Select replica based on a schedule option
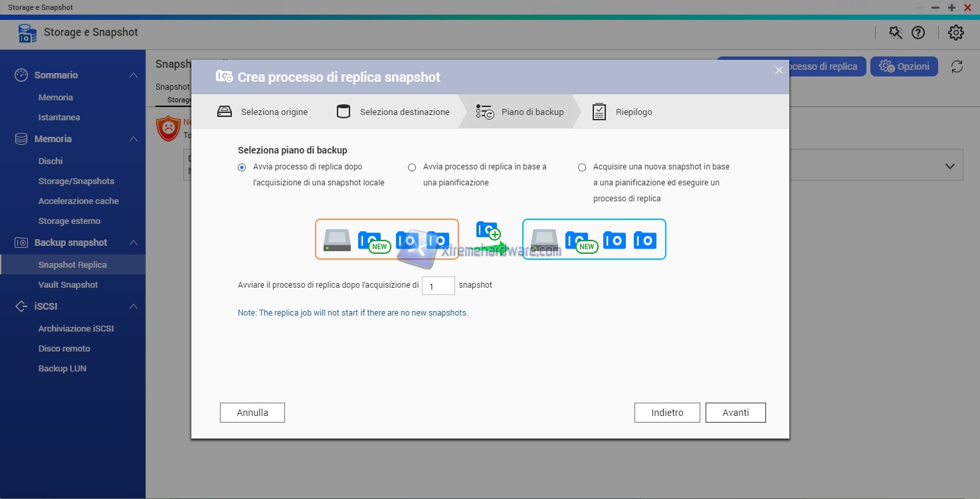Image resolution: width=980 pixels, height=499 pixels. 412,167
